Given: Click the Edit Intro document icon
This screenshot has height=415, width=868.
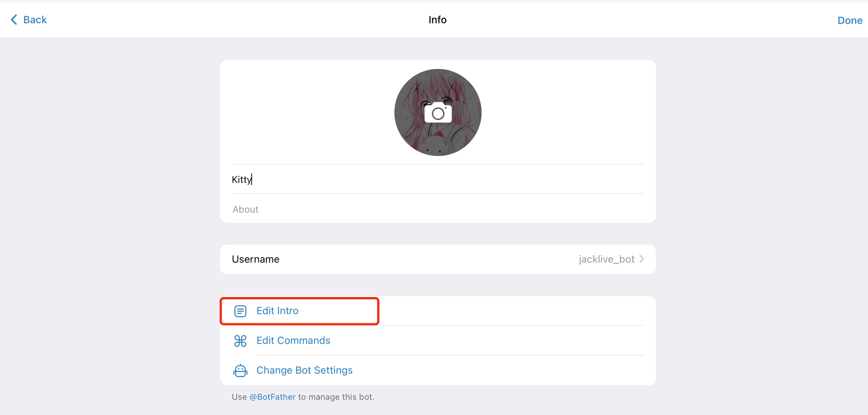Looking at the screenshot, I should coord(240,311).
